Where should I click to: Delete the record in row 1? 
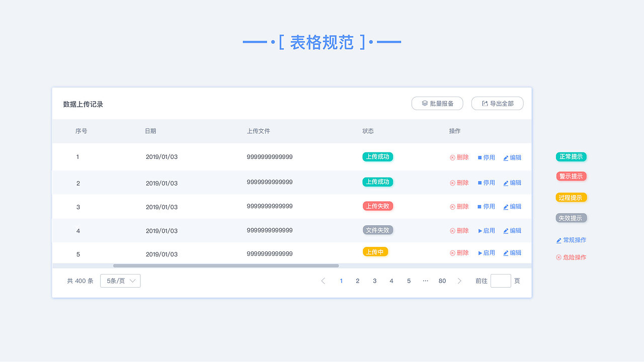coord(459,157)
